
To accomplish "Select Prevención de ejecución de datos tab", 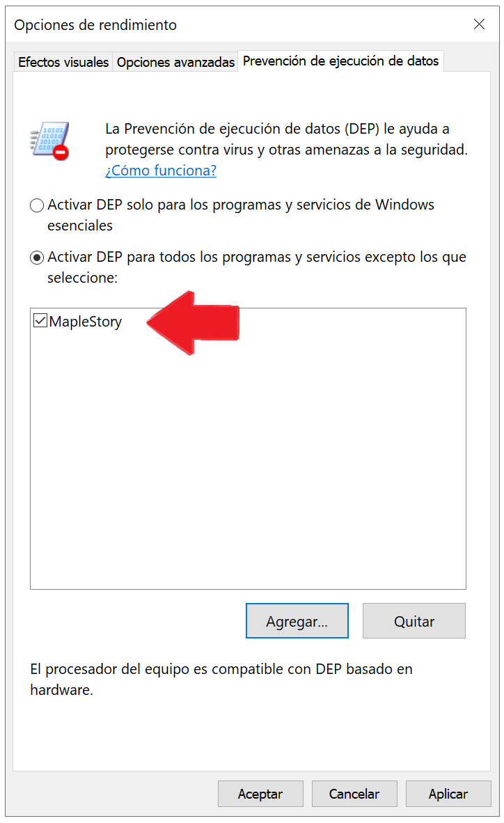I will click(x=340, y=61).
